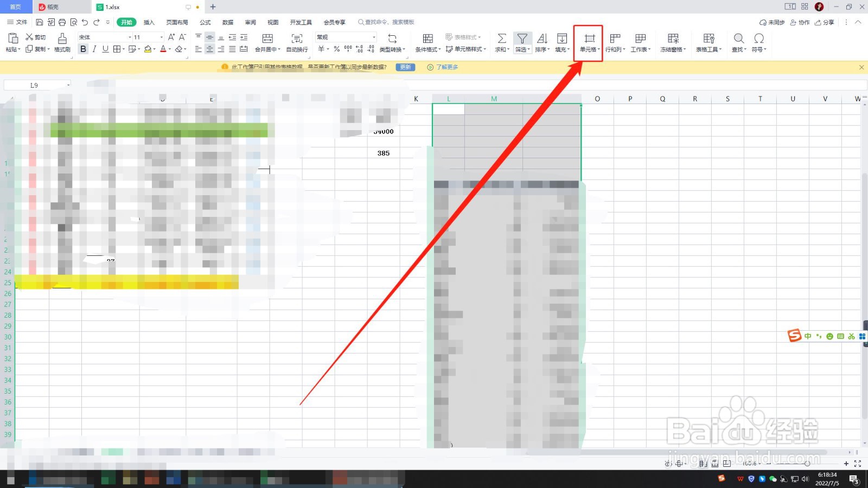This screenshot has width=868, height=488.
Task: Click the Symbol (符号) omega icon
Action: 759,38
